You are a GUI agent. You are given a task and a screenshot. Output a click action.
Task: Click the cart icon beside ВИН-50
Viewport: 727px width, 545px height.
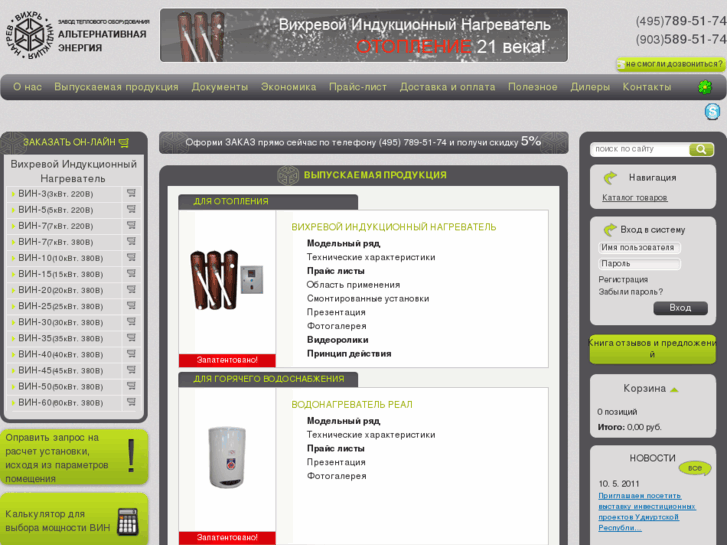(x=131, y=386)
